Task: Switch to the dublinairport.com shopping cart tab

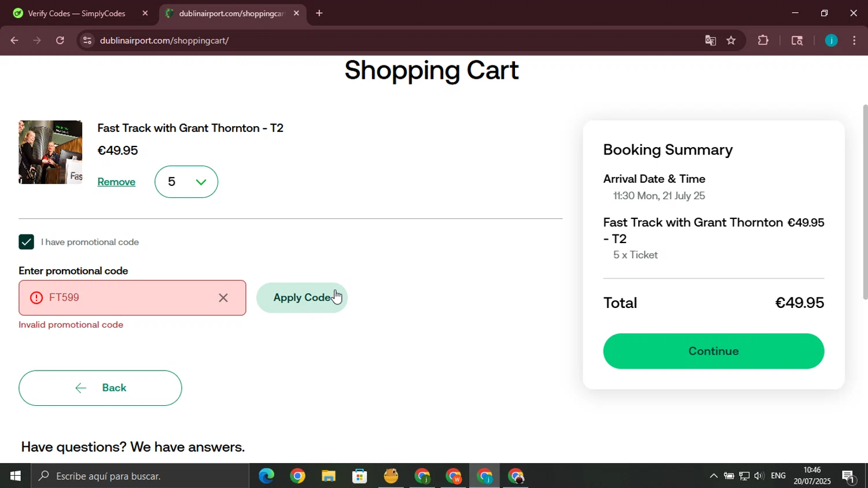Action: click(x=231, y=13)
